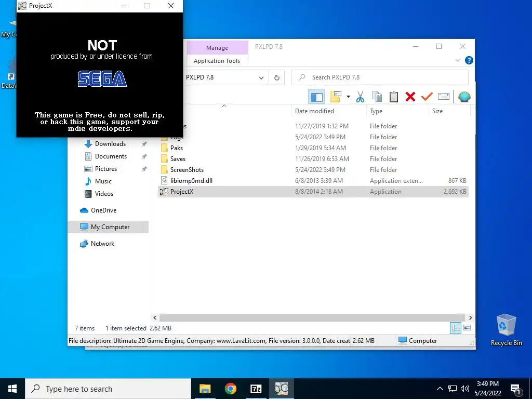This screenshot has height=399, width=532.
Task: Click Saves date 11/26/2019 6:53 AM
Action: (x=322, y=159)
